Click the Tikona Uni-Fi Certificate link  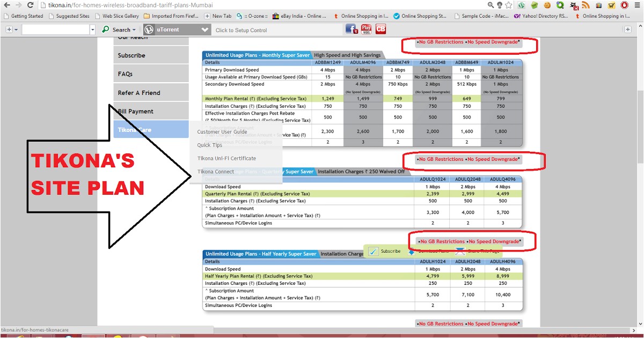[x=226, y=158]
